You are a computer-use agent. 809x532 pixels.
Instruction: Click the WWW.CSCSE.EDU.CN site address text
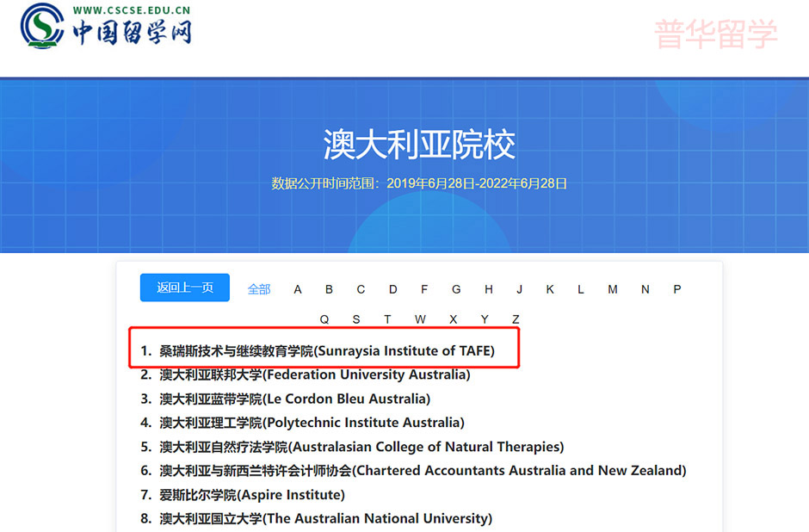pyautogui.click(x=132, y=10)
